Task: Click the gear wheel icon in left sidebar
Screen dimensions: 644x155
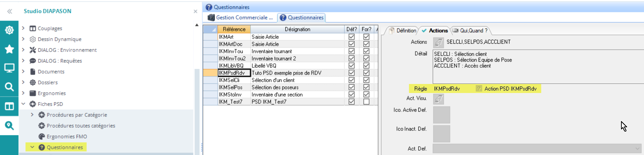Action: tap(9, 30)
